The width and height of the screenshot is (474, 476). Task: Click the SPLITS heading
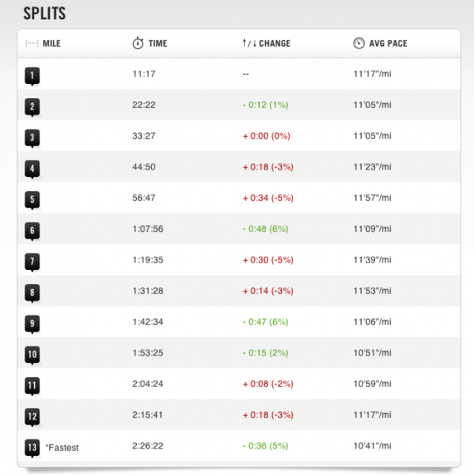click(45, 13)
